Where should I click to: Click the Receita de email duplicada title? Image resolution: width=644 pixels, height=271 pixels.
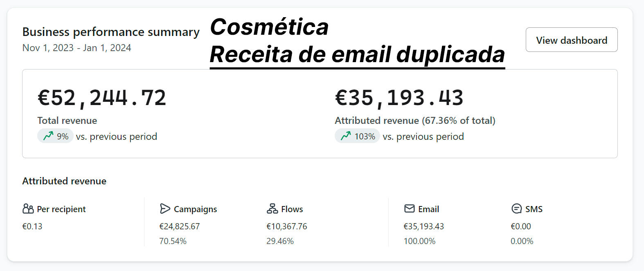[x=357, y=54]
